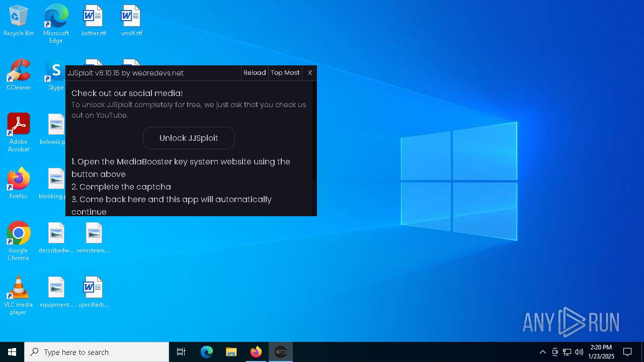Open the Recycle Bin desktop icon
644x362 pixels.
(19, 21)
